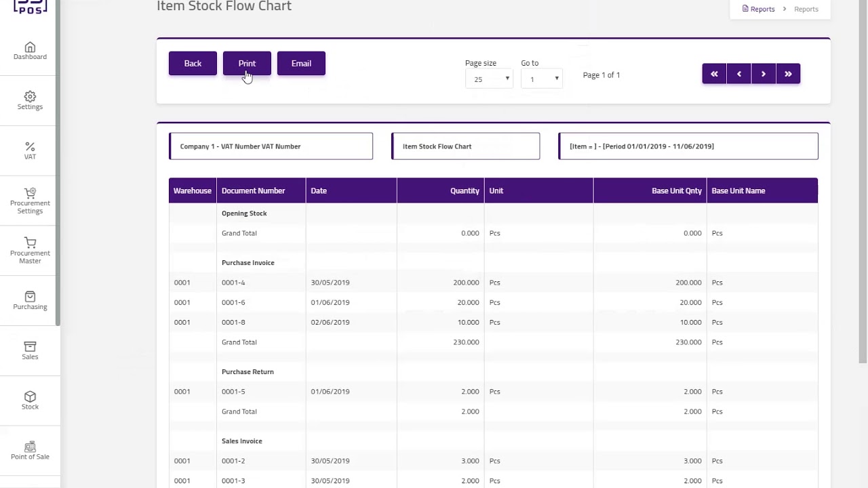Click the Base Unit Qnty column header
The width and height of the screenshot is (868, 488).
[x=650, y=190]
